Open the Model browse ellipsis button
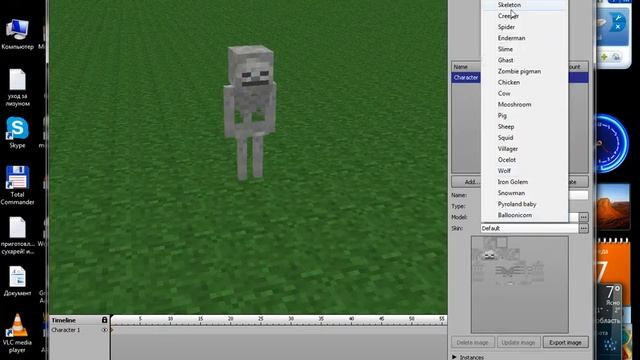This screenshot has height=360, width=640. (584, 217)
